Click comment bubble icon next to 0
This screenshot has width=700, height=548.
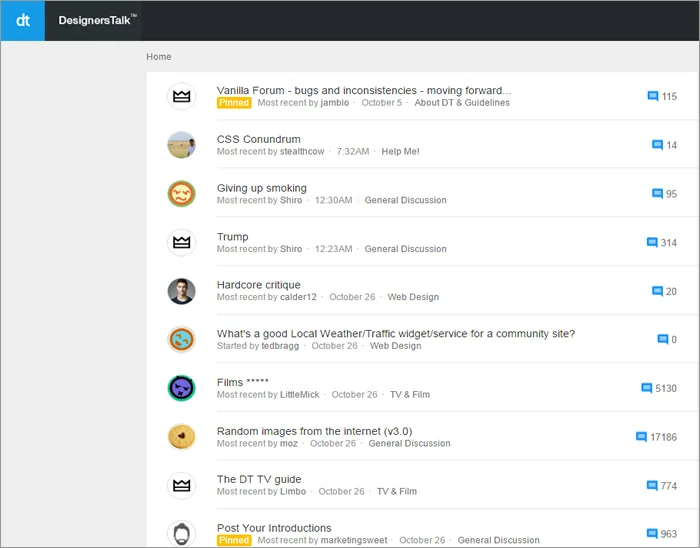(x=662, y=340)
